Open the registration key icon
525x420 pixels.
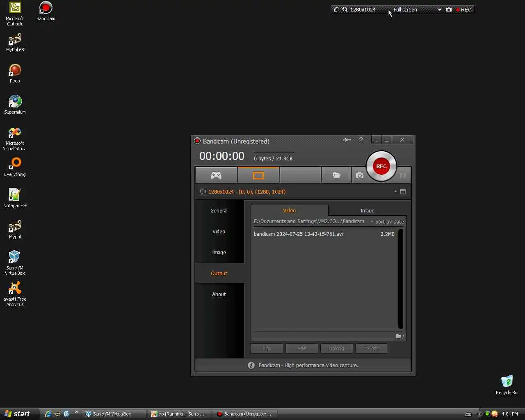tap(347, 140)
